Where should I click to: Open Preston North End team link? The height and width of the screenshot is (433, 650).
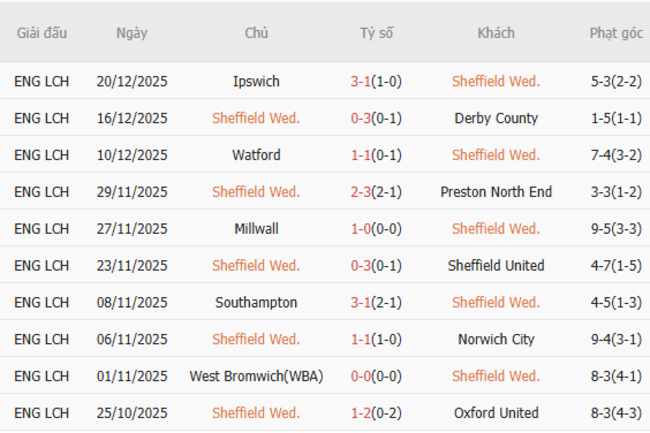point(495,192)
